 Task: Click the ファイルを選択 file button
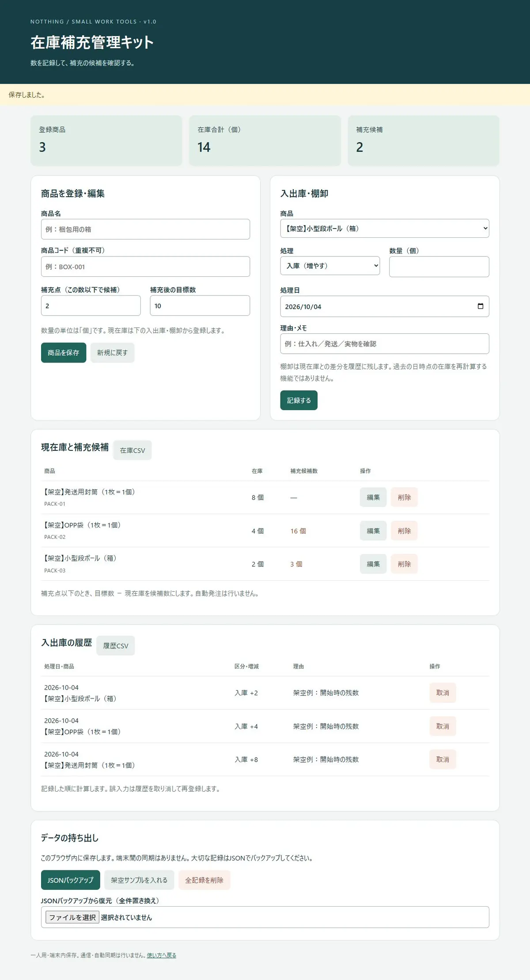[72, 917]
